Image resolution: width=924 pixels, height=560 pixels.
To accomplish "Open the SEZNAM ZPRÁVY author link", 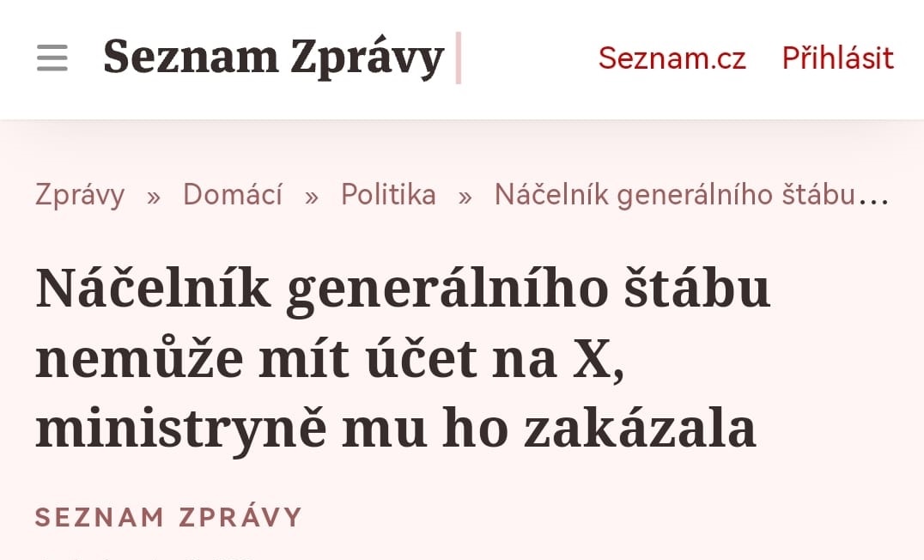I will click(x=168, y=517).
